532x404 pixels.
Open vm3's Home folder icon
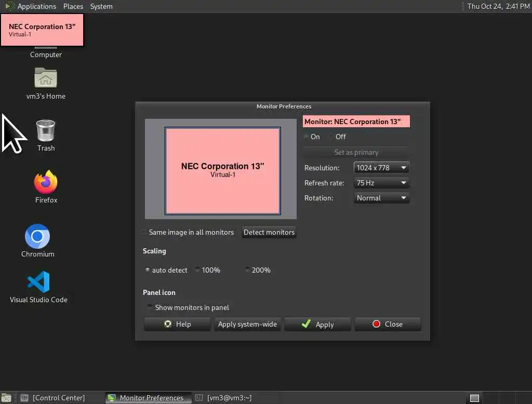[46, 84]
